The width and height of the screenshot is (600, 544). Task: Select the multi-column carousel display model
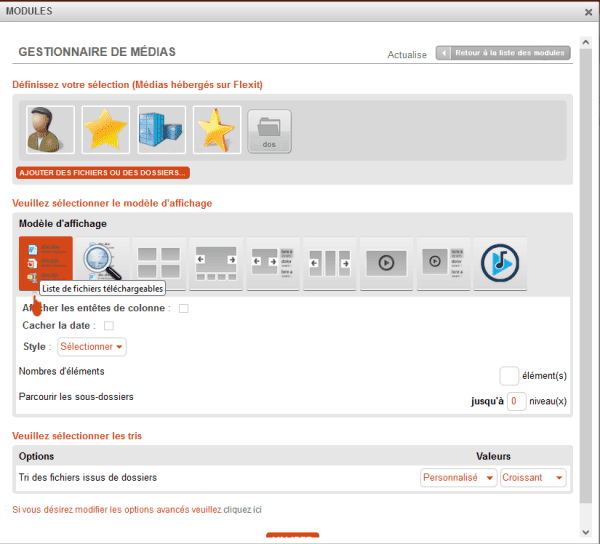point(328,264)
